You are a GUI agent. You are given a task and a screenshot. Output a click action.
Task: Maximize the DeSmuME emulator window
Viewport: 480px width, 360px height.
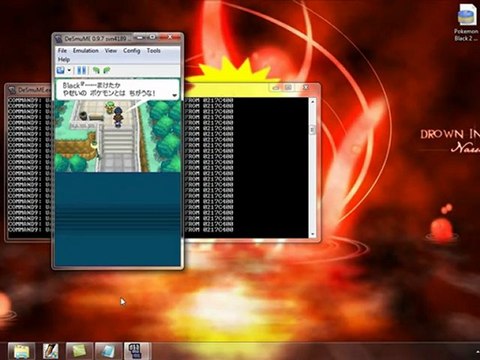[152, 37]
